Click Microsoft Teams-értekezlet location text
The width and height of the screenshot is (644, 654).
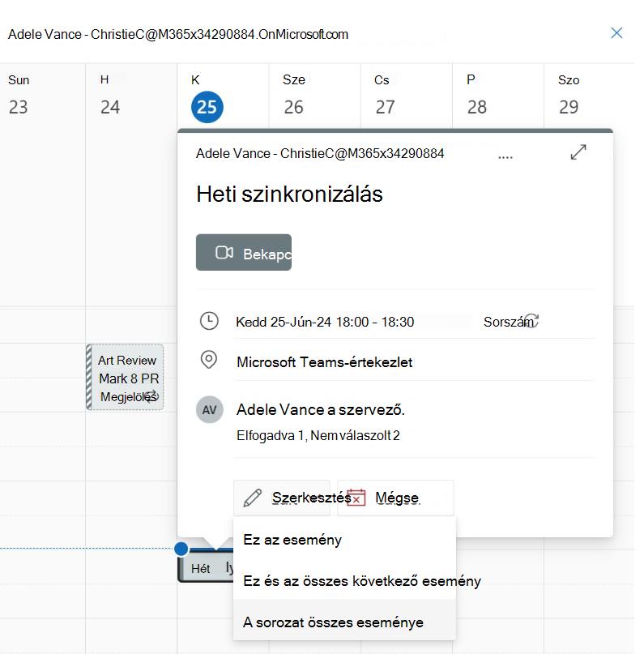[x=324, y=362]
